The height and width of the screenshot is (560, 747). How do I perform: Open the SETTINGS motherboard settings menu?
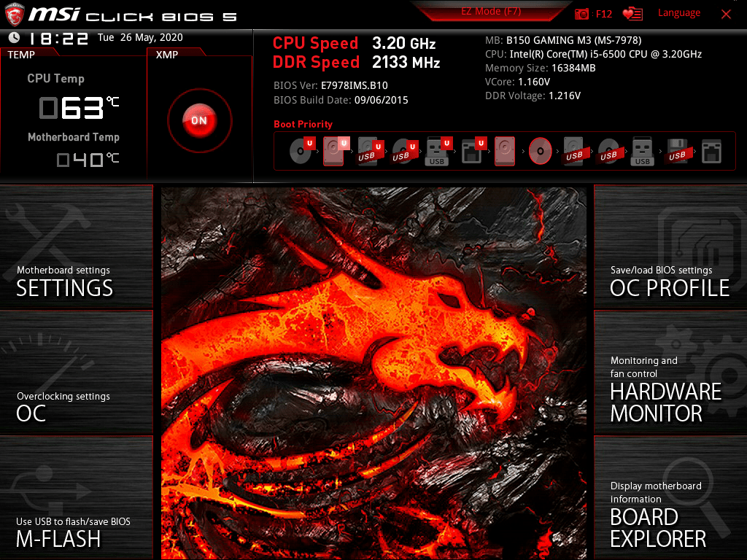(76, 246)
